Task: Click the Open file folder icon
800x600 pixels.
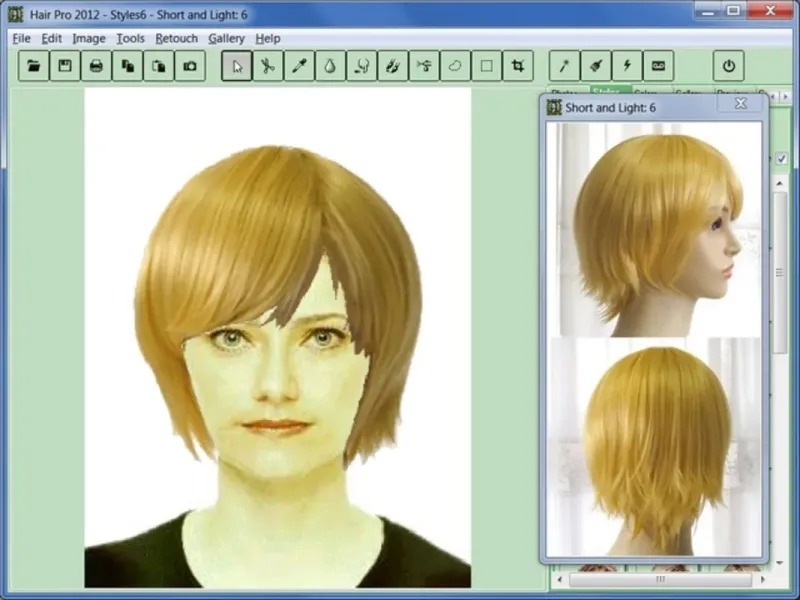Action: pyautogui.click(x=34, y=66)
